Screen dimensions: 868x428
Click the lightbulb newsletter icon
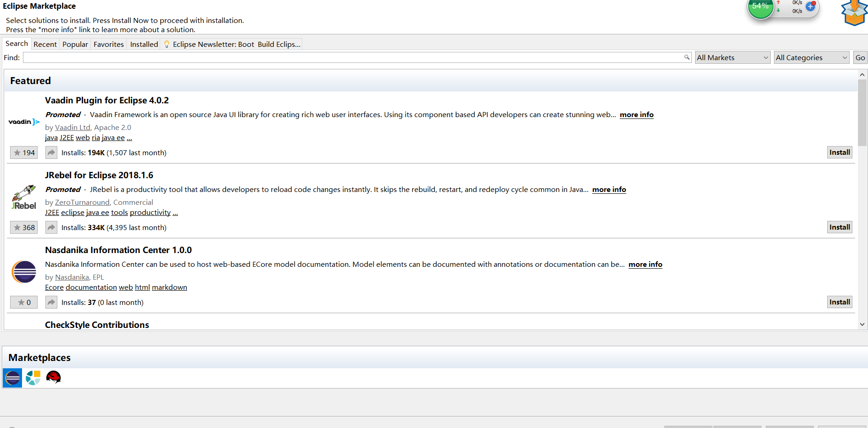click(167, 45)
